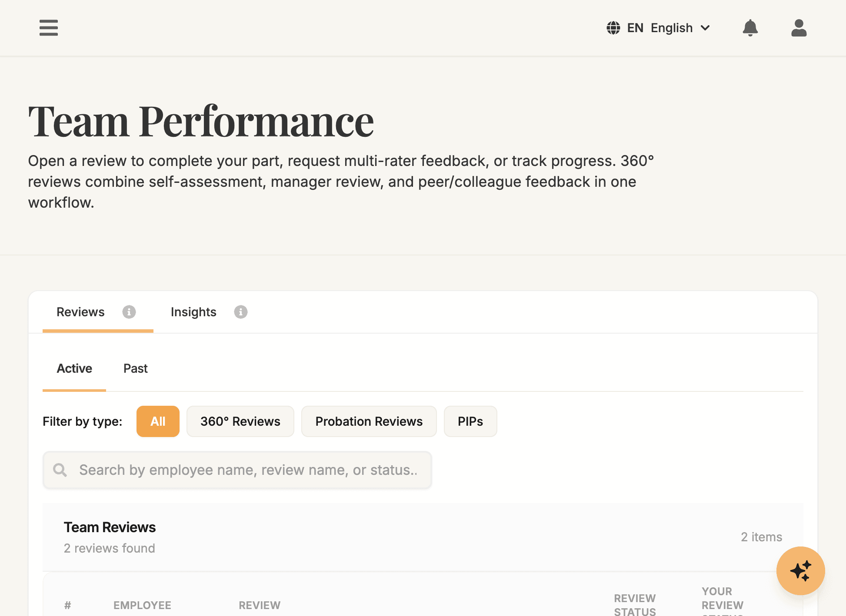Click the REVIEW STATUS column header

[635, 604]
